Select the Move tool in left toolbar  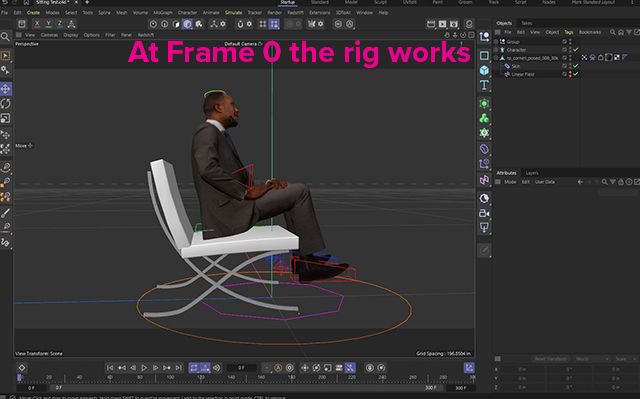click(x=6, y=89)
